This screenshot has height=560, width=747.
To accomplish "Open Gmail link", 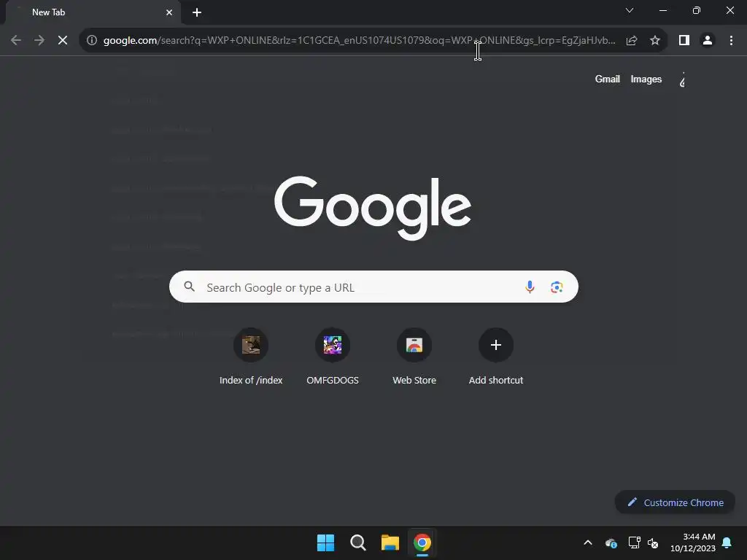I will pyautogui.click(x=608, y=79).
